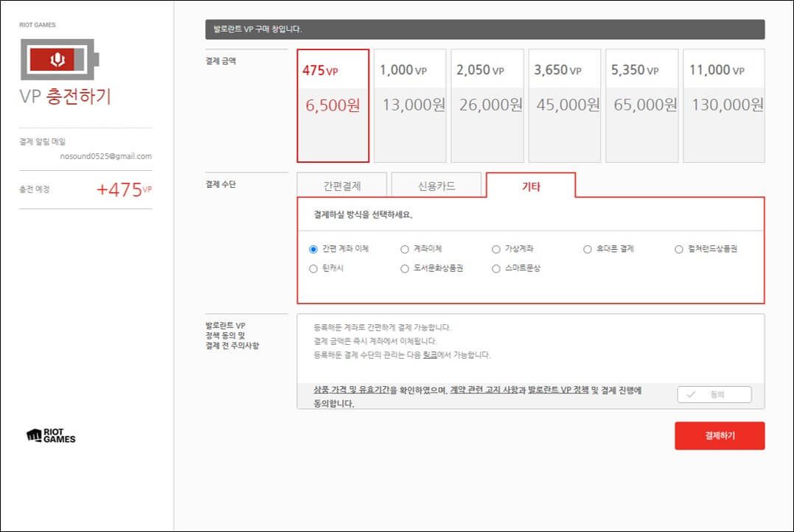This screenshot has width=794, height=532.
Task: Select the 11,000 VP 130,000원 package
Action: click(x=724, y=105)
